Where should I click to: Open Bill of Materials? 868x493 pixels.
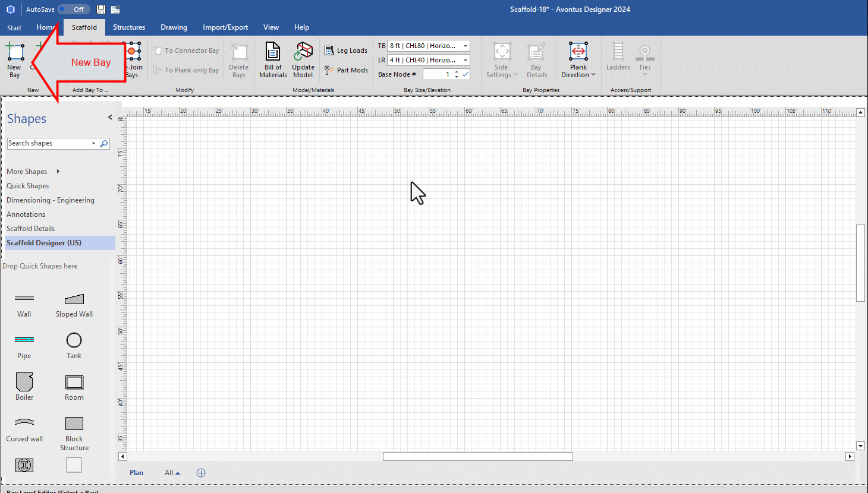pos(273,59)
